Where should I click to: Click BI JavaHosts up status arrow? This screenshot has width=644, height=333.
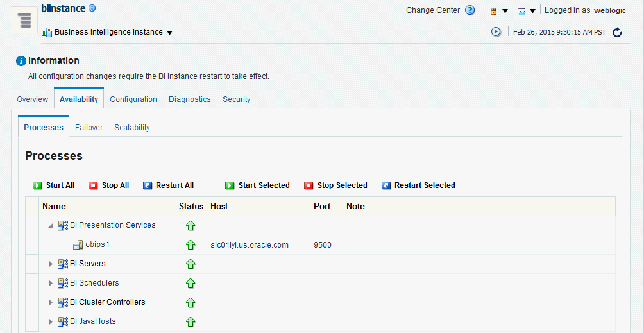click(191, 322)
